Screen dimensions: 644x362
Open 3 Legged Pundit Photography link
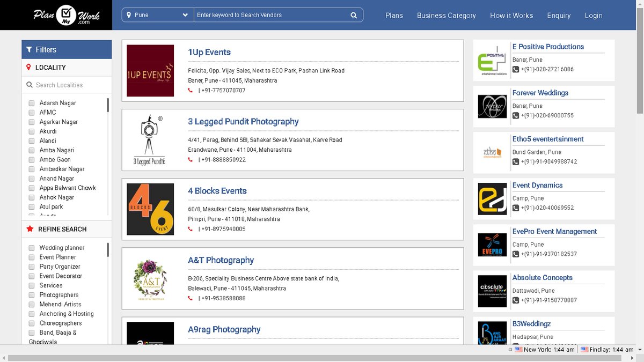pos(243,122)
